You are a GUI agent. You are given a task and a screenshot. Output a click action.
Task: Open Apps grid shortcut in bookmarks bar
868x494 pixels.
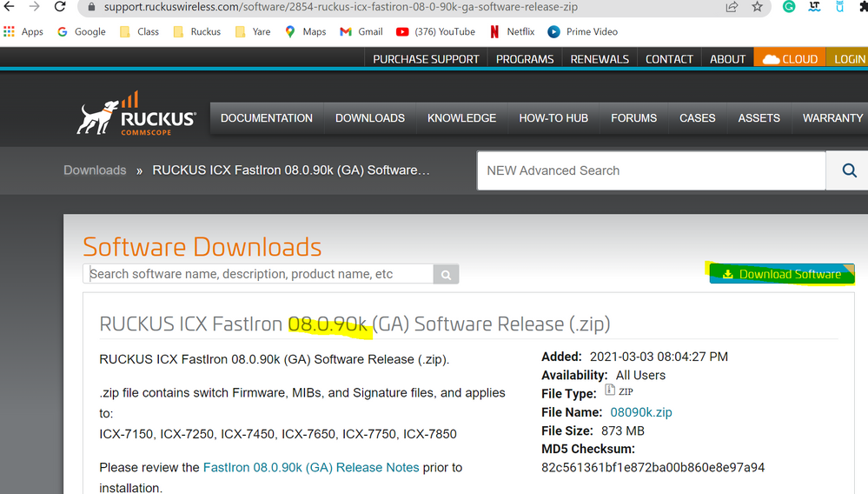pos(23,31)
